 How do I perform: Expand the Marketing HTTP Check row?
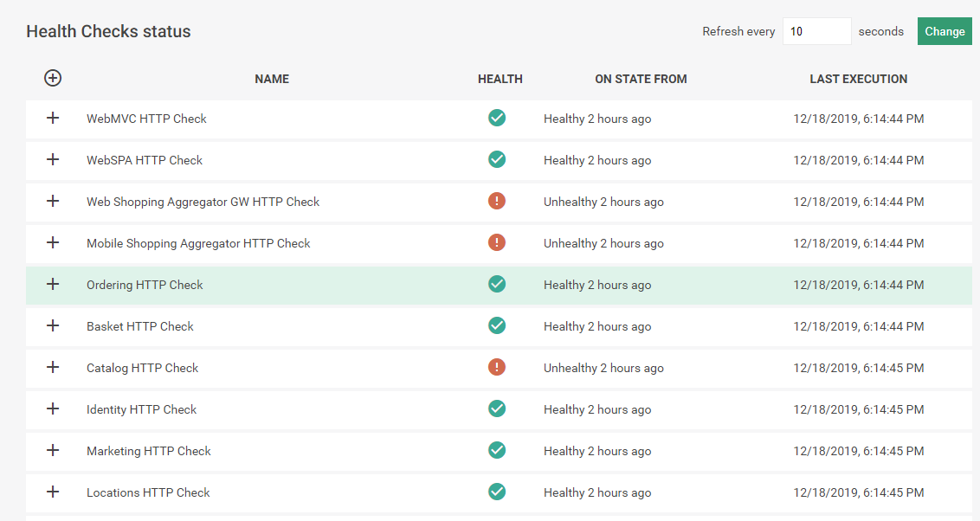tap(53, 450)
